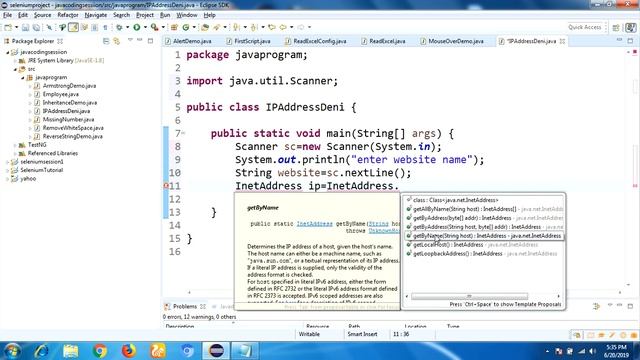
Task: Select getLoopbackAddress() completion proposal
Action: click(x=484, y=254)
